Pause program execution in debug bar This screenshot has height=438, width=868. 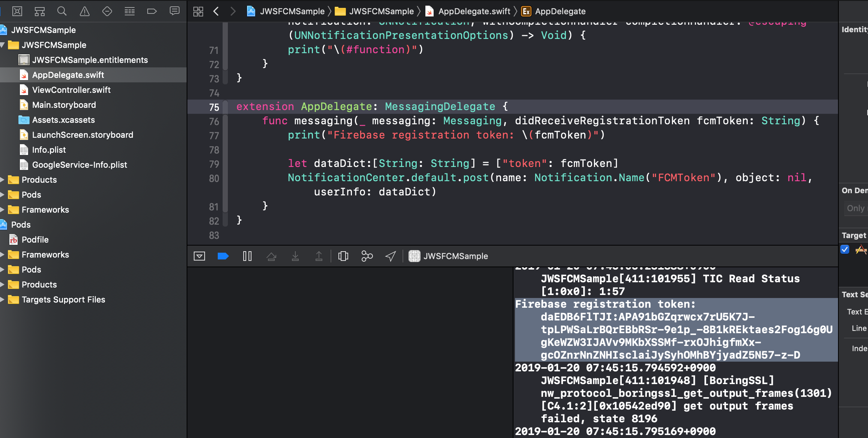[x=247, y=256]
